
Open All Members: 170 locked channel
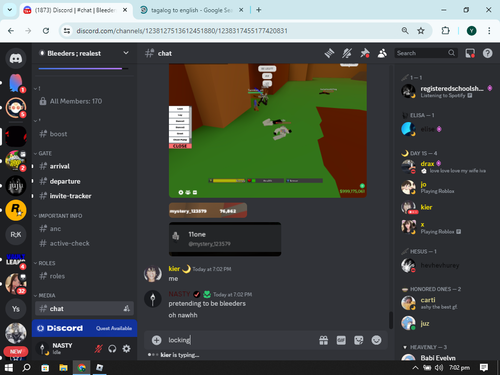tap(84, 101)
